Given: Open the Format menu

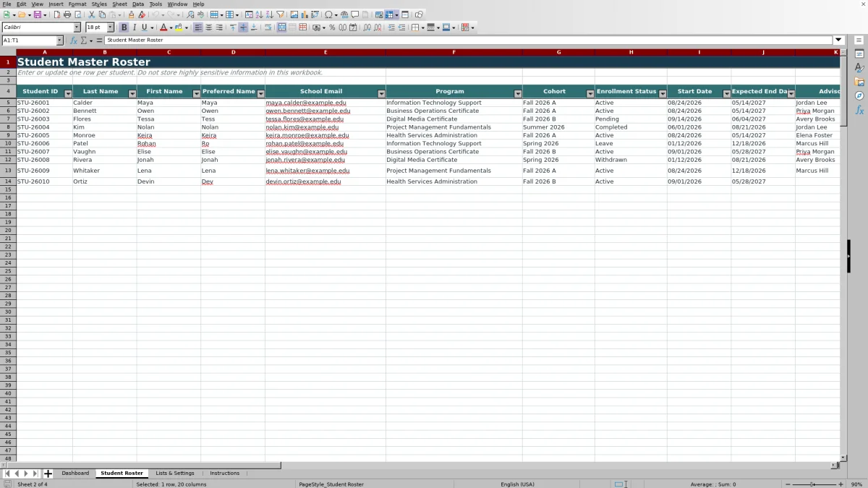Looking at the screenshot, I should pos(77,4).
